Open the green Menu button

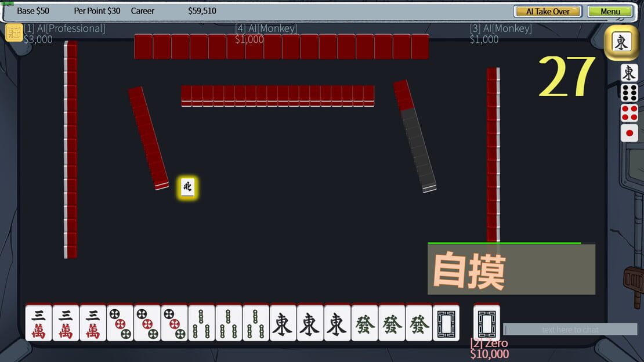(610, 11)
